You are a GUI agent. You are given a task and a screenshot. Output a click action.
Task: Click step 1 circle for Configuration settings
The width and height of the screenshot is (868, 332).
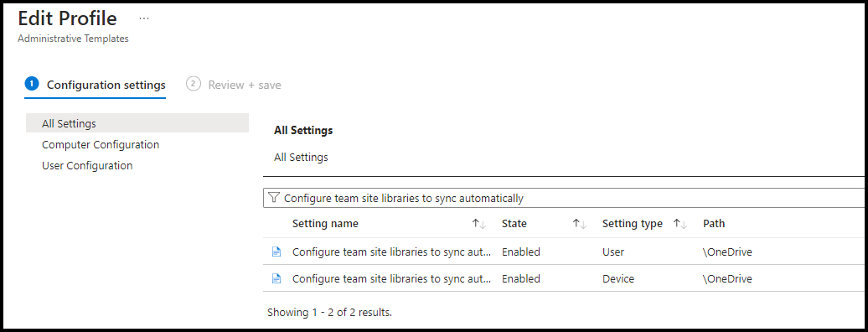[x=32, y=84]
